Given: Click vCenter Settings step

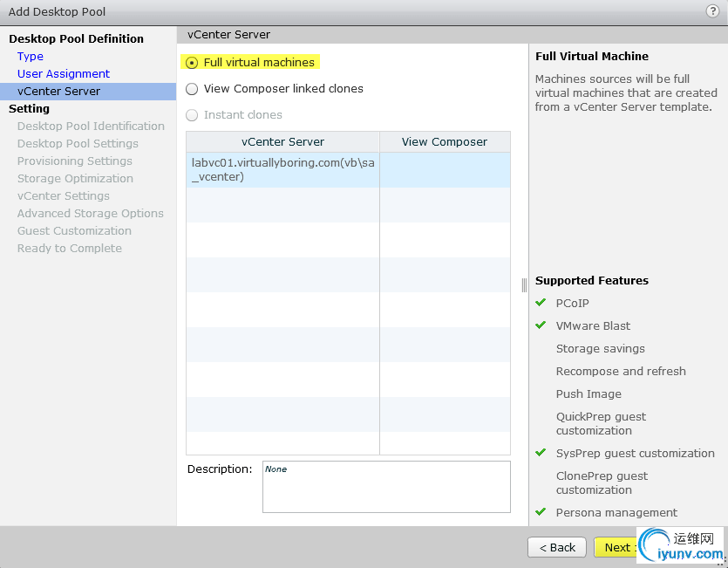Looking at the screenshot, I should coord(63,195).
